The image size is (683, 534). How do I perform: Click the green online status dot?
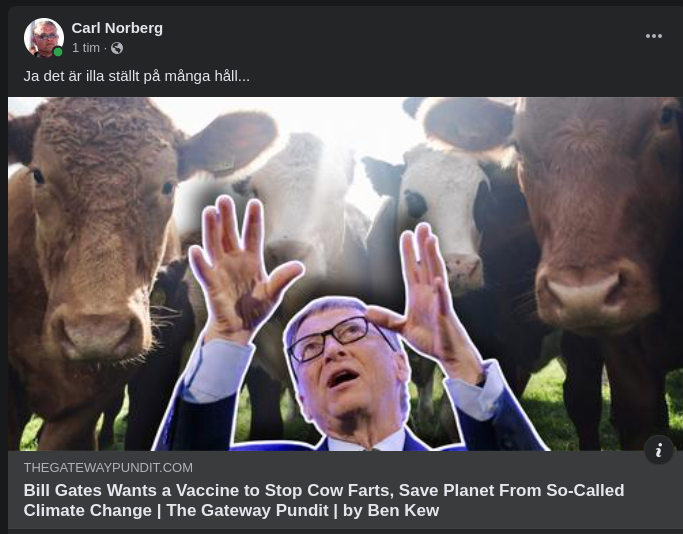[57, 52]
